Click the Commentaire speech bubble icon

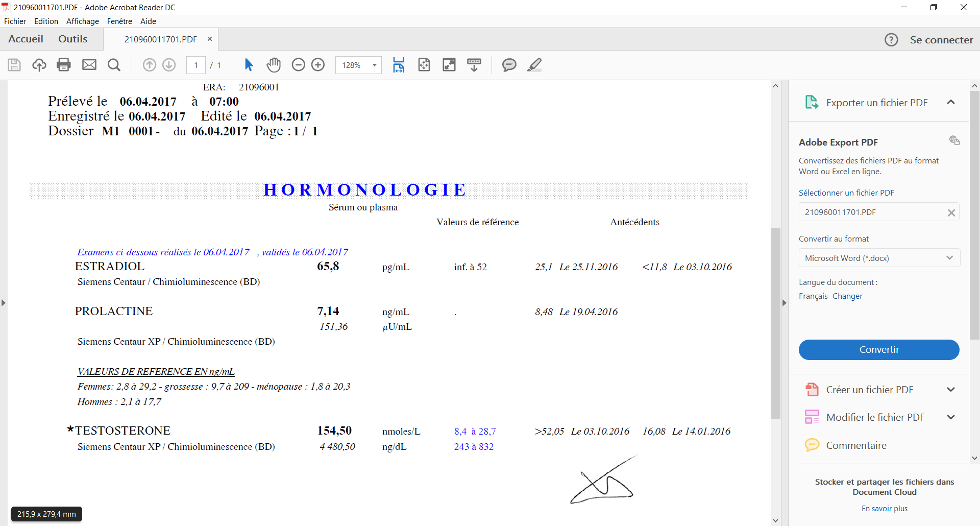click(x=812, y=445)
